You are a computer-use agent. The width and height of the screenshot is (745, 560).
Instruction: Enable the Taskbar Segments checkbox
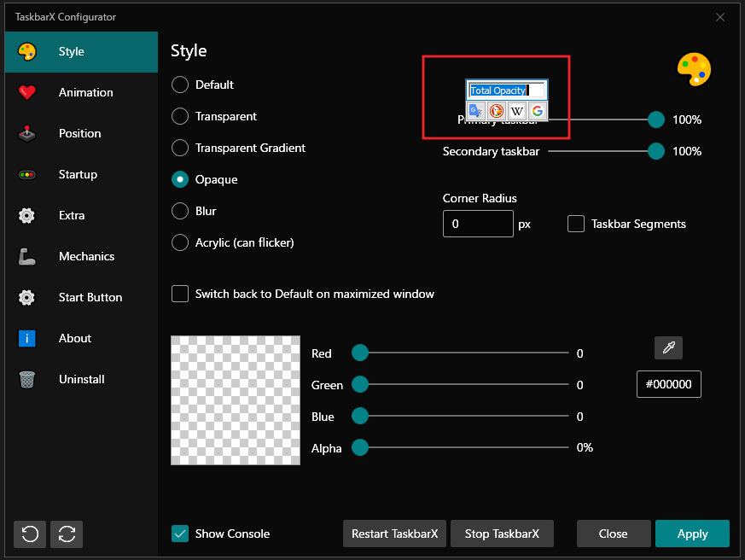coord(576,224)
